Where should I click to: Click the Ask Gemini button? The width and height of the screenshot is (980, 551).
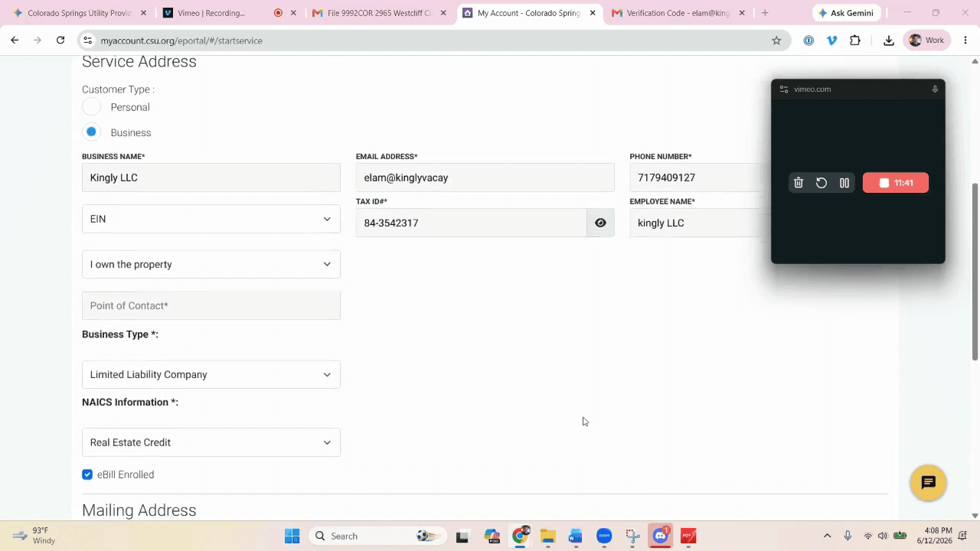[x=846, y=13]
